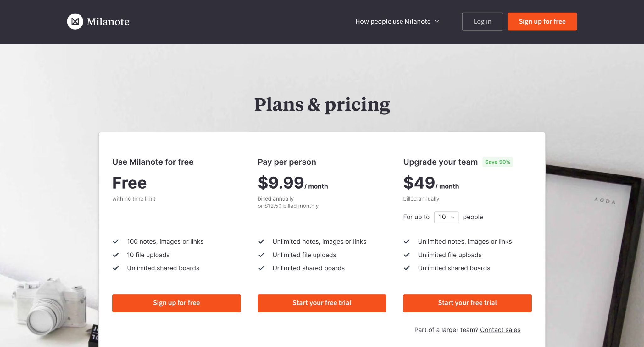Click checkmark beside "100 notes, images or links"

click(x=116, y=241)
